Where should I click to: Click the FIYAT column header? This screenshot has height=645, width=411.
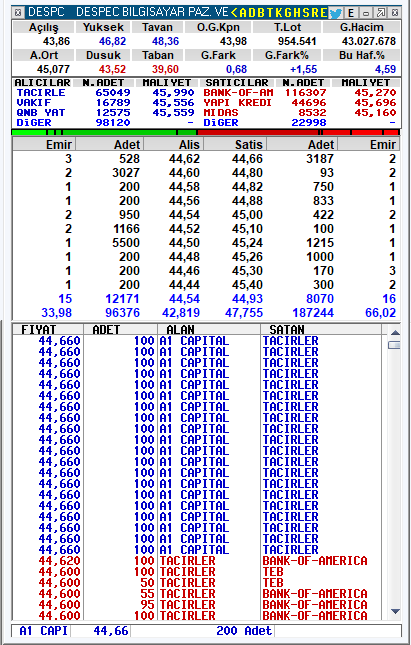point(48,329)
